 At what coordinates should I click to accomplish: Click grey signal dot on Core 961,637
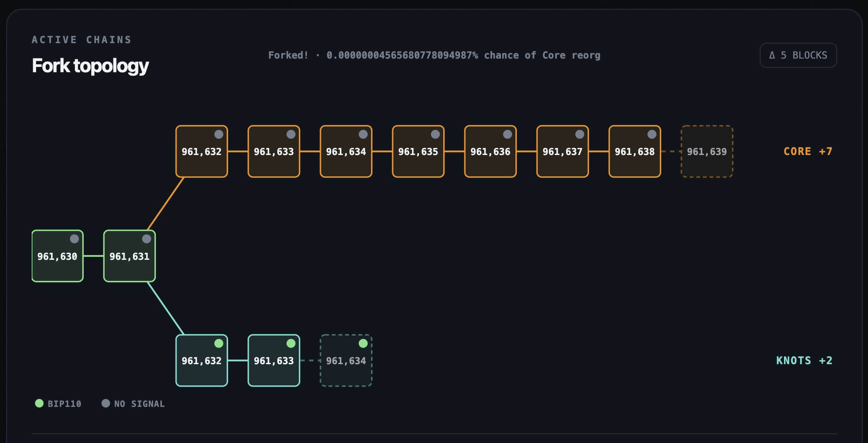tap(580, 134)
